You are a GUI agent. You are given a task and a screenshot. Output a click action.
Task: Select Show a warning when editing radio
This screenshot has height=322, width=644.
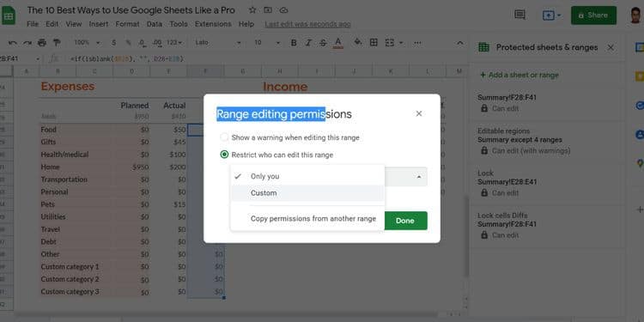click(224, 137)
